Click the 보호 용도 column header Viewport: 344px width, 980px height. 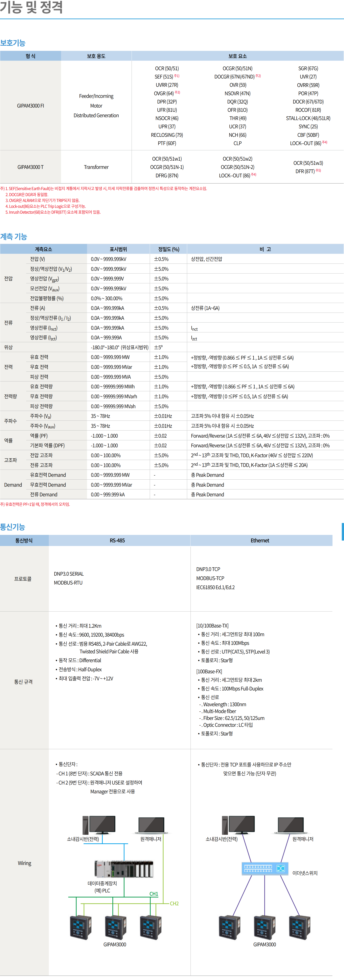click(x=96, y=56)
